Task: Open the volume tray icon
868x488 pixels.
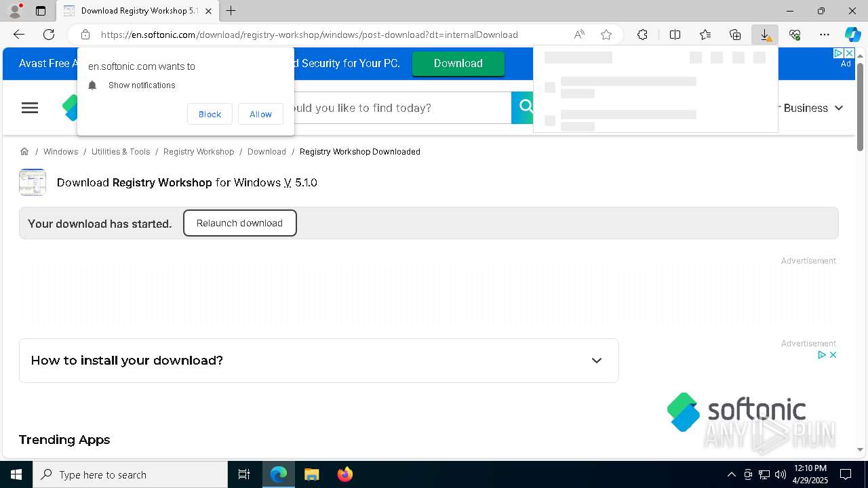Action: pyautogui.click(x=780, y=474)
